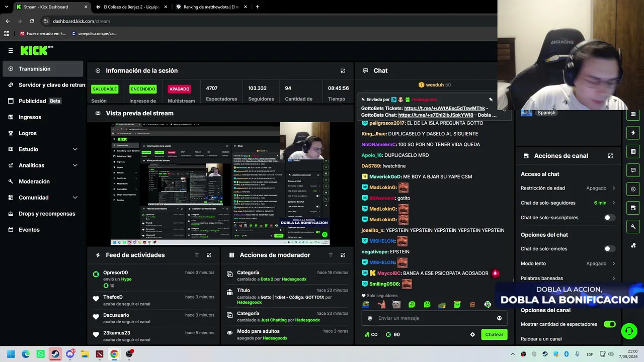The height and width of the screenshot is (362, 644).
Task: Open the Windows Start menu
Action: tap(11, 354)
